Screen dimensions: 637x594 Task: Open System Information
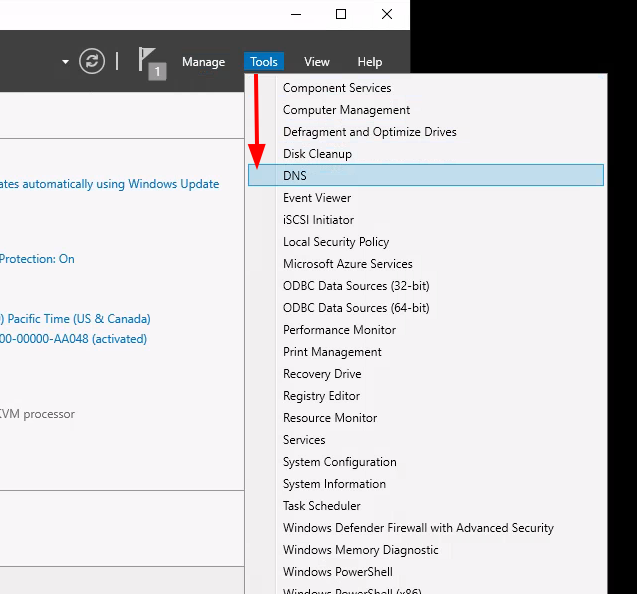426,483
